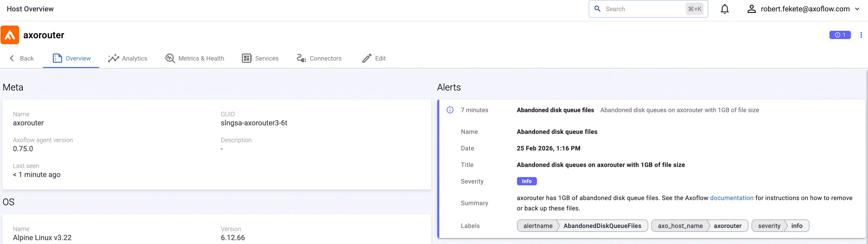The height and width of the screenshot is (244, 868).
Task: Click the magnifier icon in search box
Action: tap(597, 9)
